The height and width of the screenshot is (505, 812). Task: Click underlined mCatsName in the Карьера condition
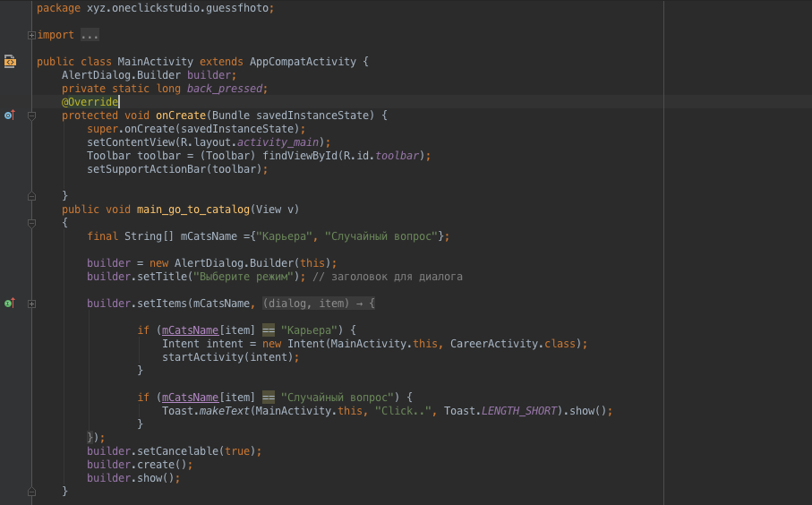pyautogui.click(x=190, y=330)
